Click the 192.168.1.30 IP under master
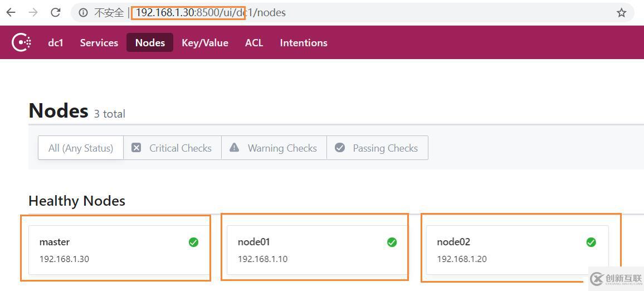This screenshot has width=644, height=291. [64, 259]
